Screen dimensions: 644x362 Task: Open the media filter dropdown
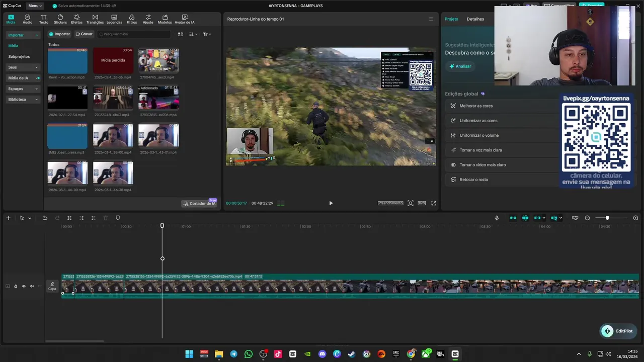(x=207, y=34)
